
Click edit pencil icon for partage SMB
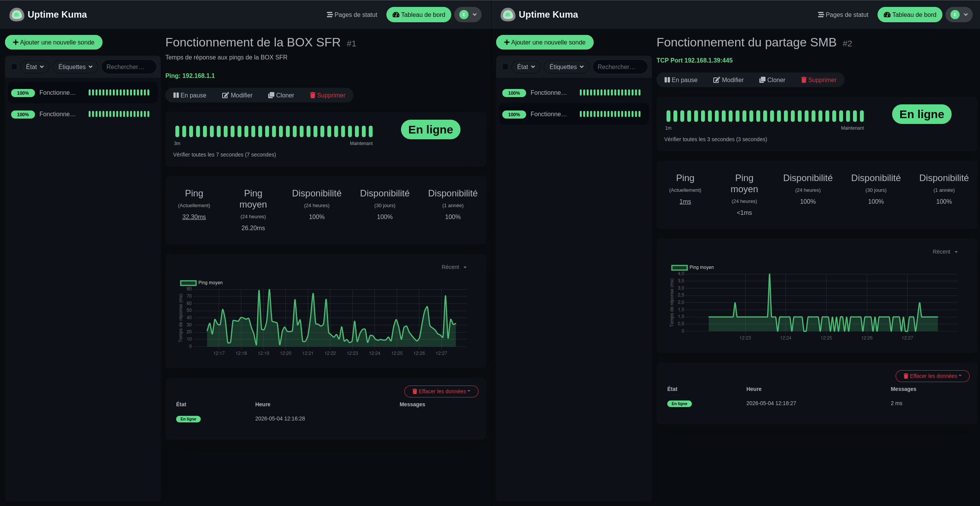716,80
